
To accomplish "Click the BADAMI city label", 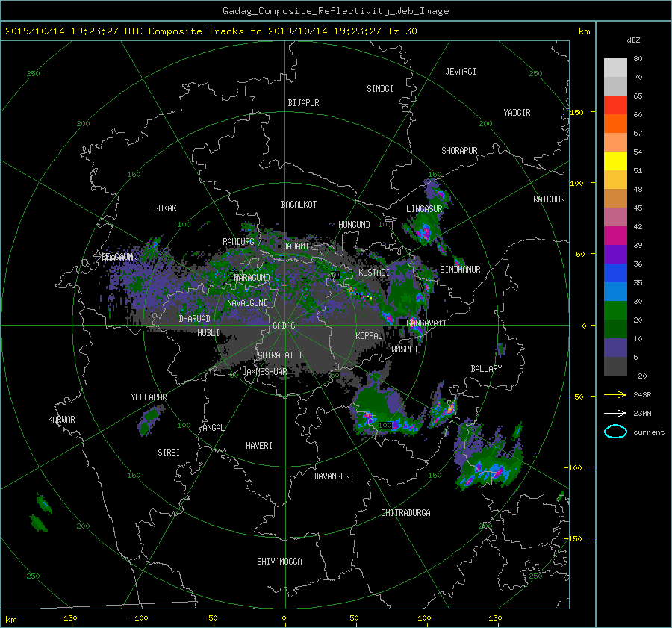I will point(296,246).
